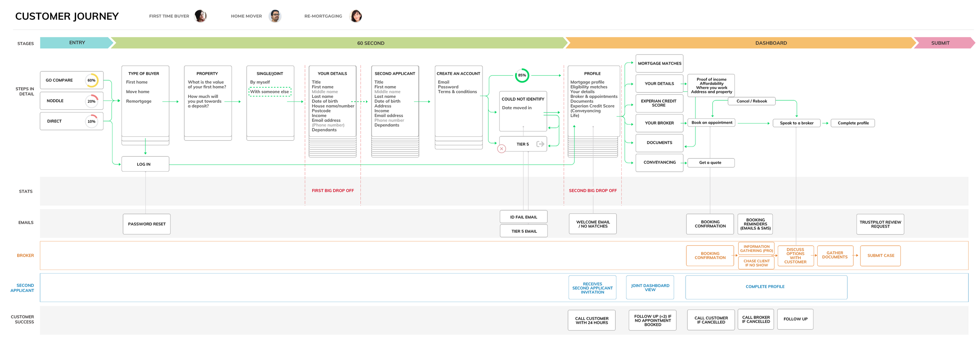Click the GO COMPARE entry box label
Viewport: 980px width, 346px height.
(x=59, y=80)
